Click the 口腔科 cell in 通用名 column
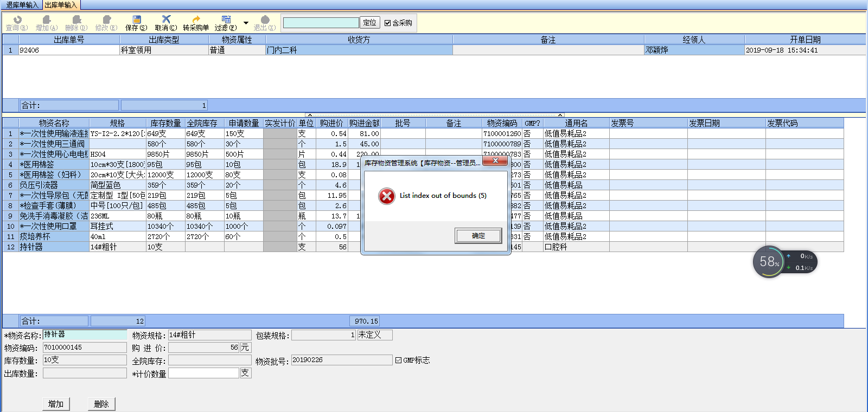Screen dimensions: 868x412 click(x=576, y=247)
